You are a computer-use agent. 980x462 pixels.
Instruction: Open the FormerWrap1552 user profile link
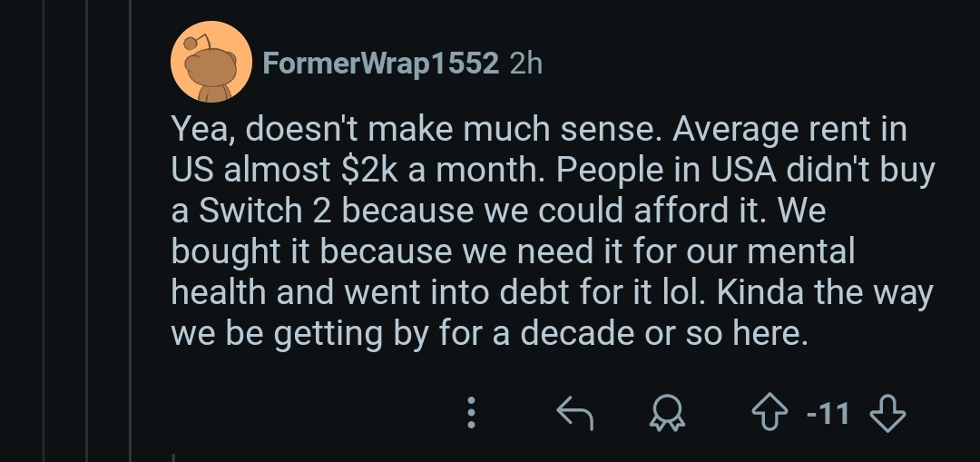pos(380,64)
